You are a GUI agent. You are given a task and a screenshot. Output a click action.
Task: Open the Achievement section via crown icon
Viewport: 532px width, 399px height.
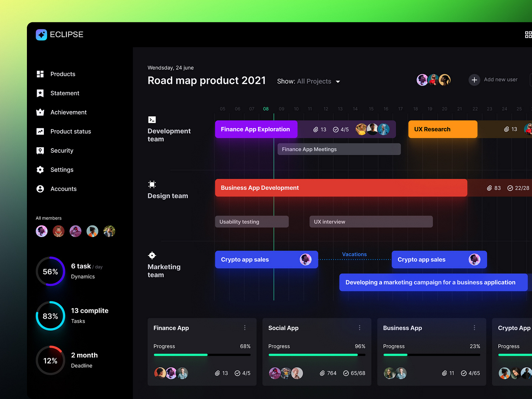pos(40,112)
